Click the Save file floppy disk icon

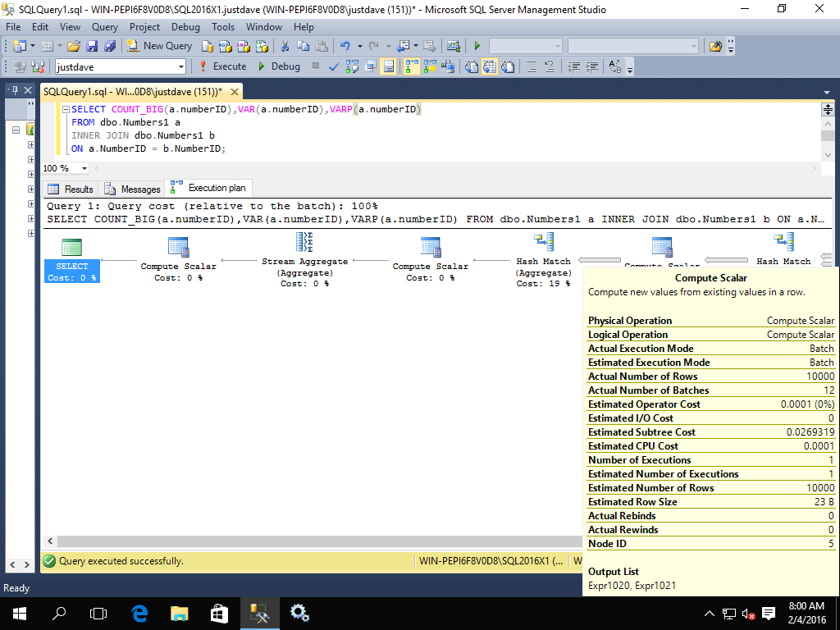[x=91, y=46]
